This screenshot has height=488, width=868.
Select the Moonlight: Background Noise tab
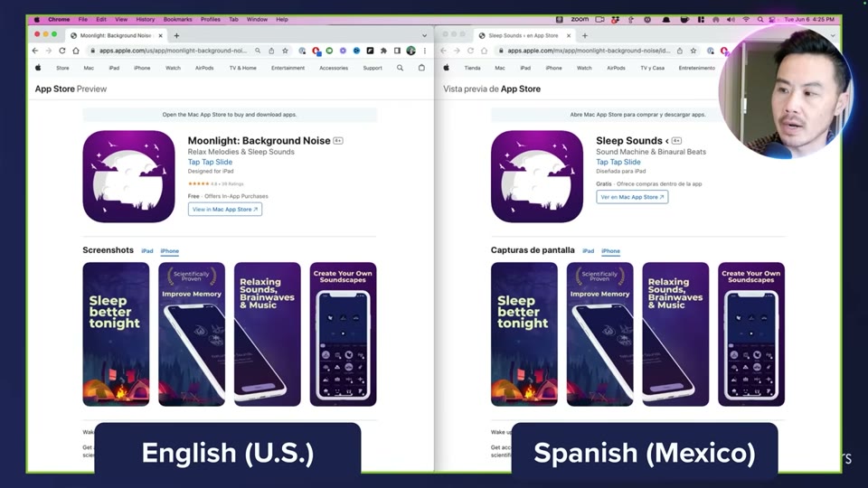(x=117, y=35)
